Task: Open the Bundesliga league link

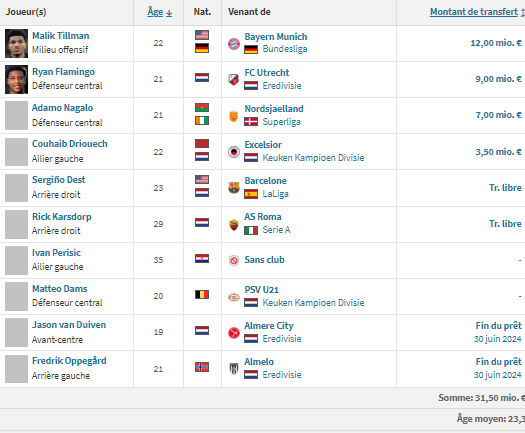Action: [x=285, y=49]
